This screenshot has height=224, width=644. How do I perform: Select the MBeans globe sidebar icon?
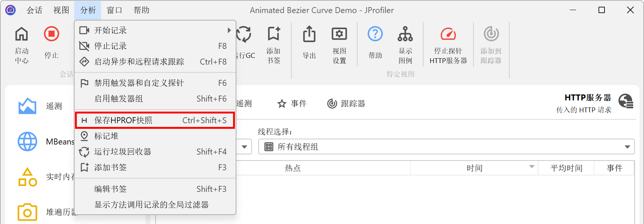pyautogui.click(x=27, y=141)
